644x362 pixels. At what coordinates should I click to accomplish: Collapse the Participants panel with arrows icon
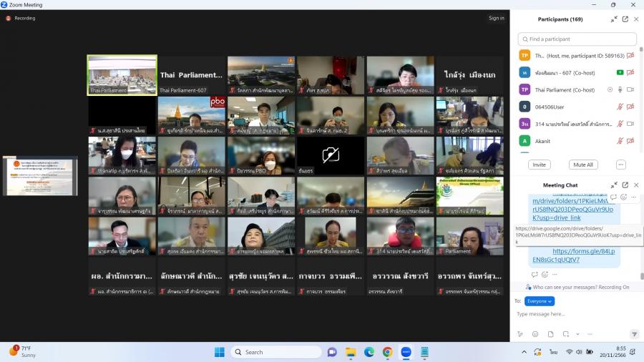click(614, 19)
